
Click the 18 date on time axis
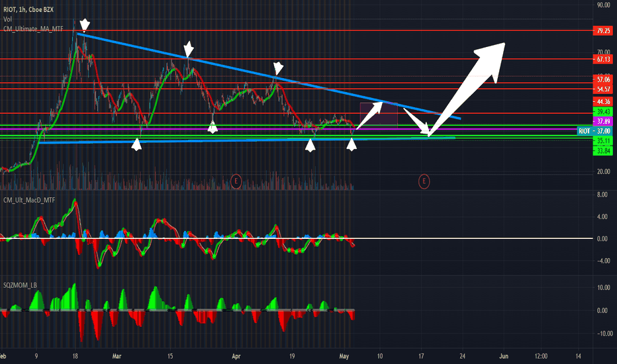[x=75, y=357]
